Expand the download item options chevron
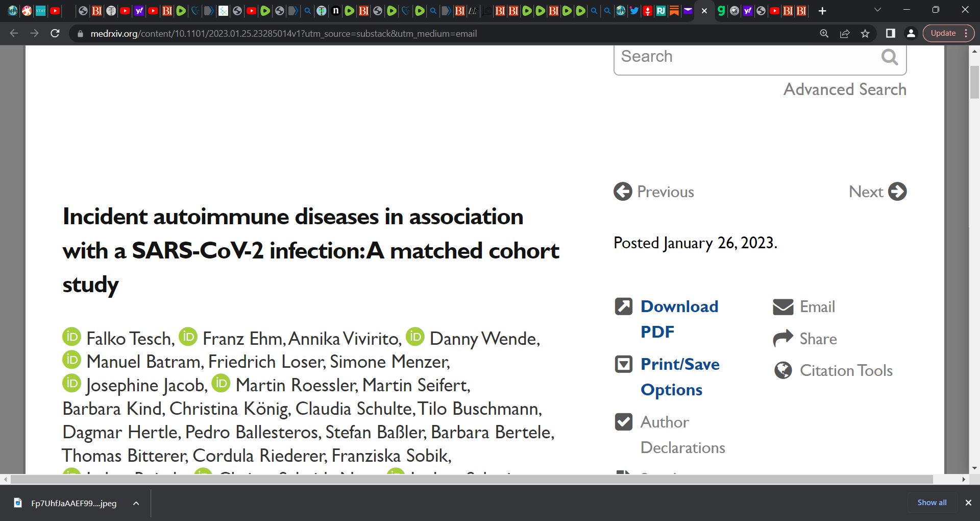 (x=136, y=503)
